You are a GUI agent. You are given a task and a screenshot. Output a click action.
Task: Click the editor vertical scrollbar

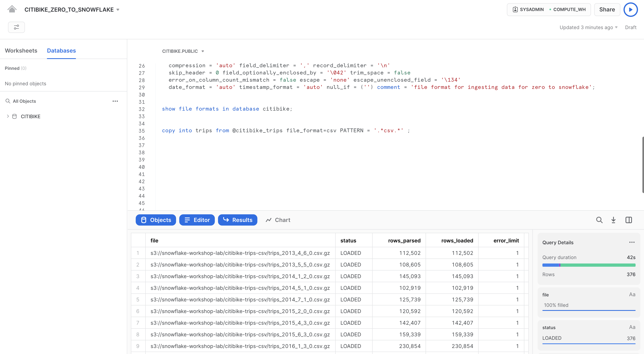click(643, 165)
